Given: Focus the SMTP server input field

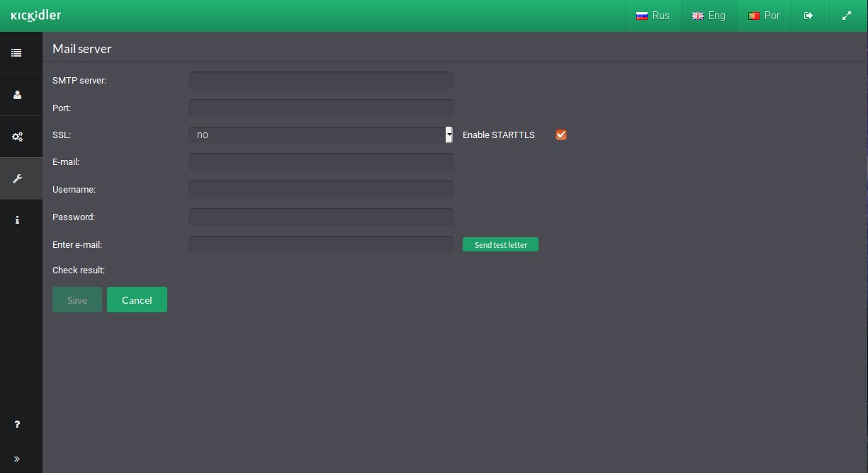Looking at the screenshot, I should click(321, 80).
